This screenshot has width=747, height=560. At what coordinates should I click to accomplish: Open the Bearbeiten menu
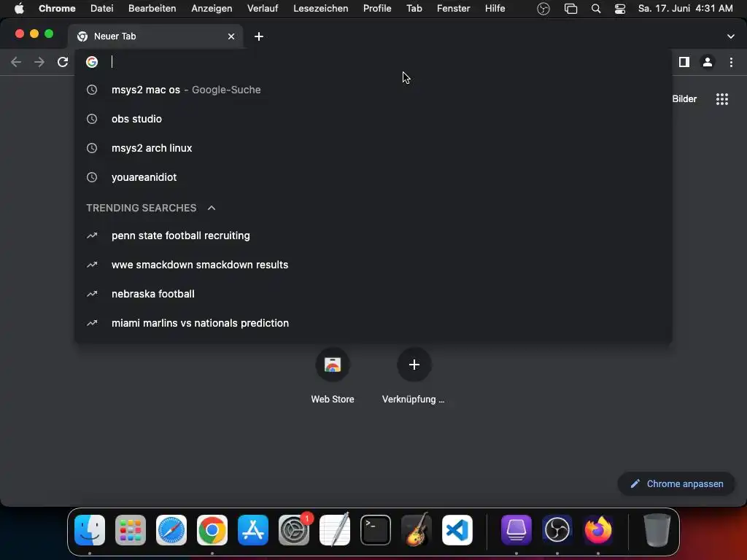(x=152, y=8)
